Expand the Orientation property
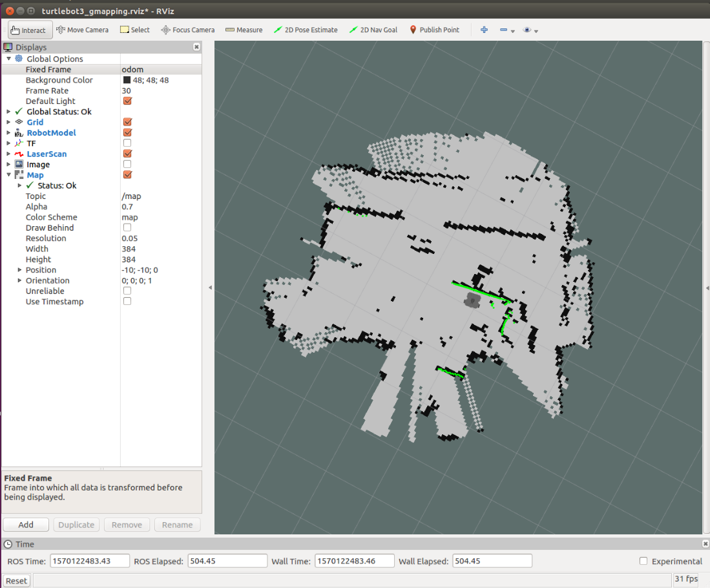The image size is (710, 588). pyautogui.click(x=19, y=280)
